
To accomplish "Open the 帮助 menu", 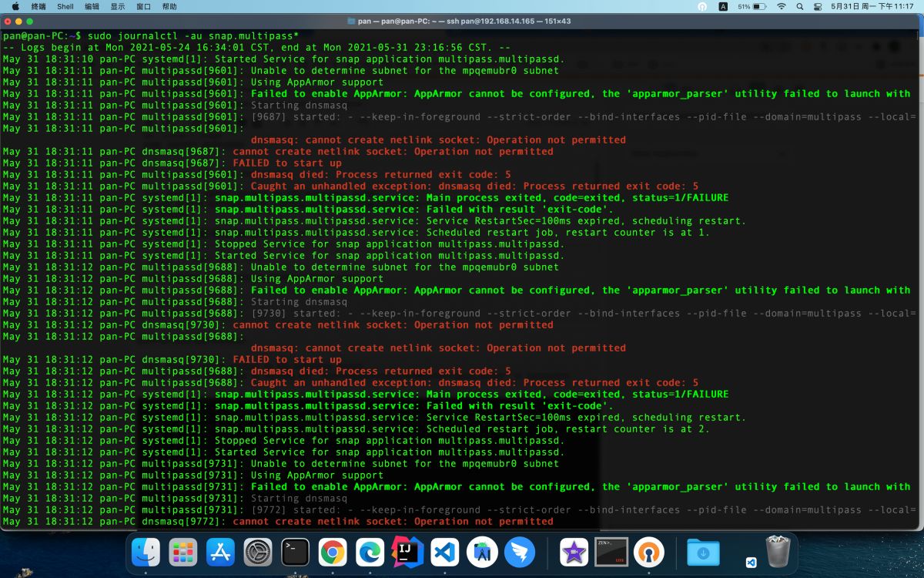I will point(169,6).
